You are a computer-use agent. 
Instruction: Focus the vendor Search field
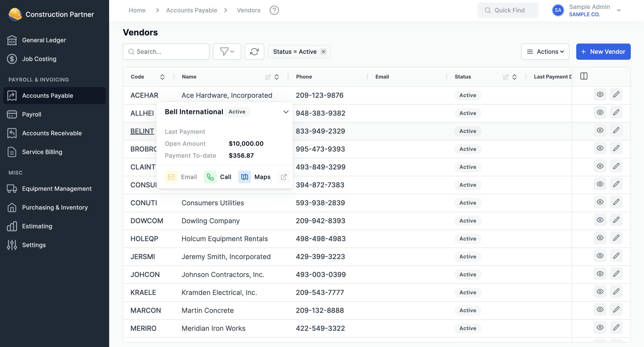[x=166, y=52]
